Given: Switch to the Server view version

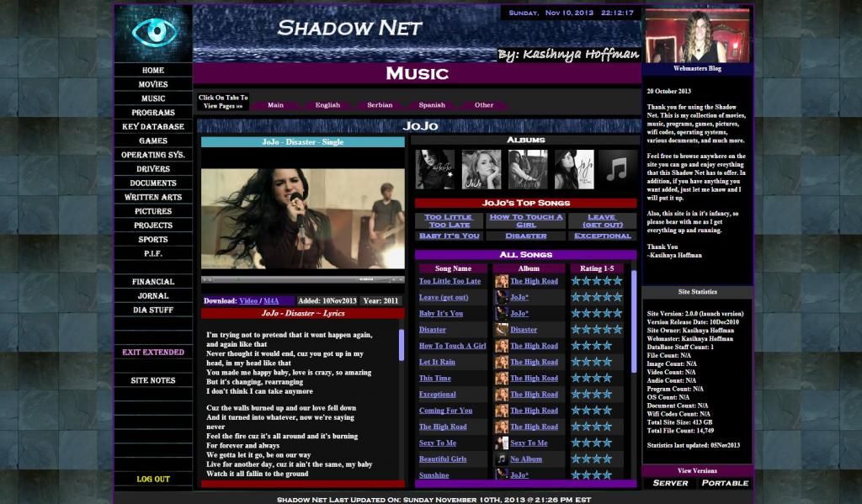Looking at the screenshot, I should coord(670,483).
